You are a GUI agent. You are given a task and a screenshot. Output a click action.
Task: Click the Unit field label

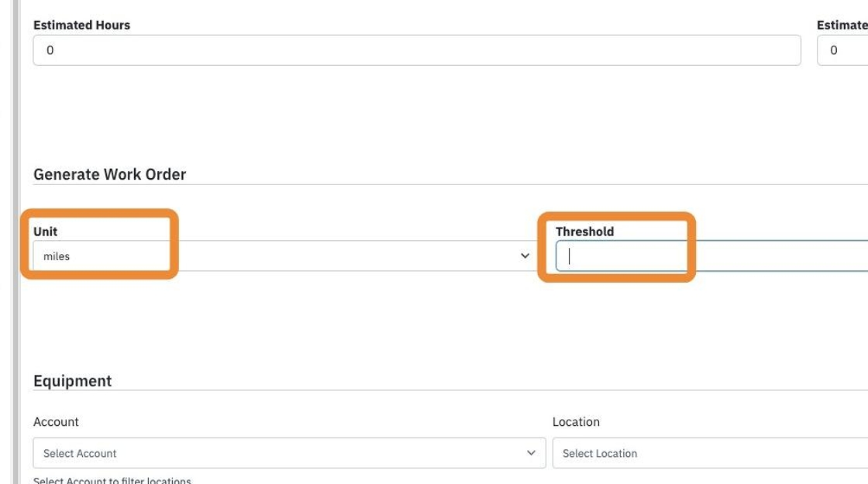(x=46, y=232)
